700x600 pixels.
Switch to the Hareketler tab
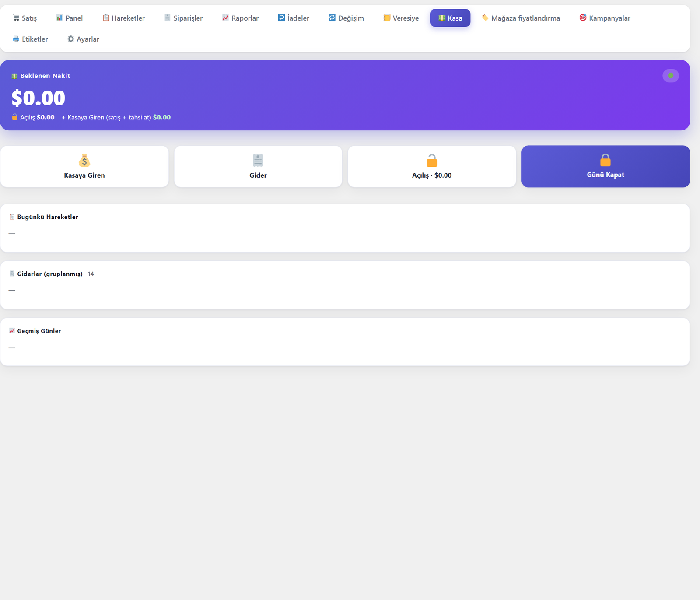point(123,18)
